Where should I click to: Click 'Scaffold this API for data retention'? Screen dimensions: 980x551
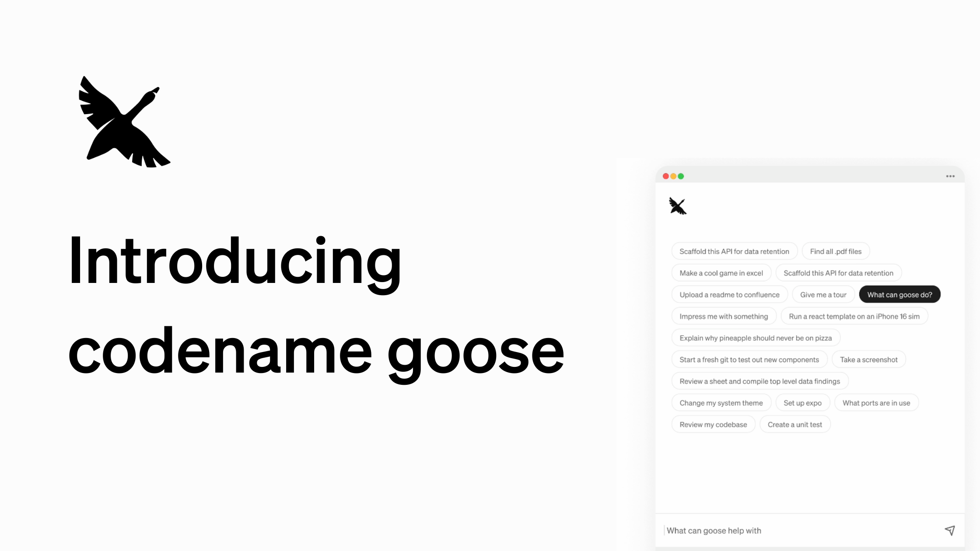click(x=734, y=251)
